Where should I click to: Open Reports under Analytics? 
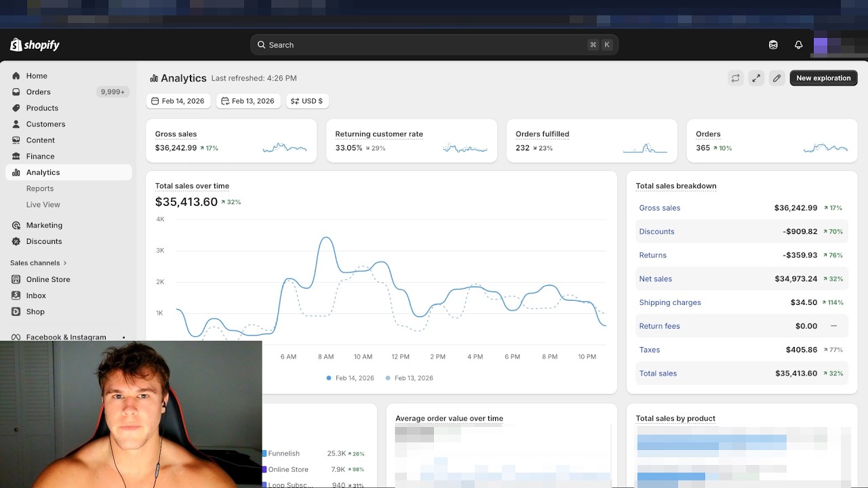coord(40,188)
